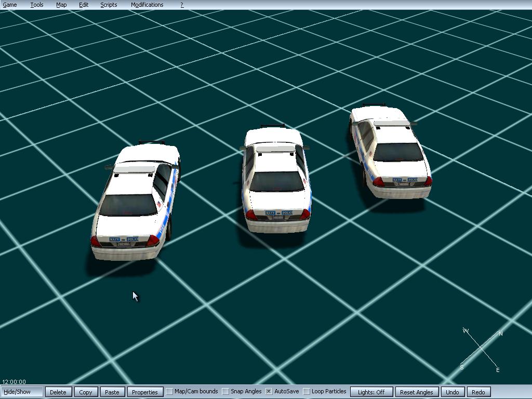Enable the Map/Cam bounds checkbox
The height and width of the screenshot is (399, 532).
click(x=169, y=392)
